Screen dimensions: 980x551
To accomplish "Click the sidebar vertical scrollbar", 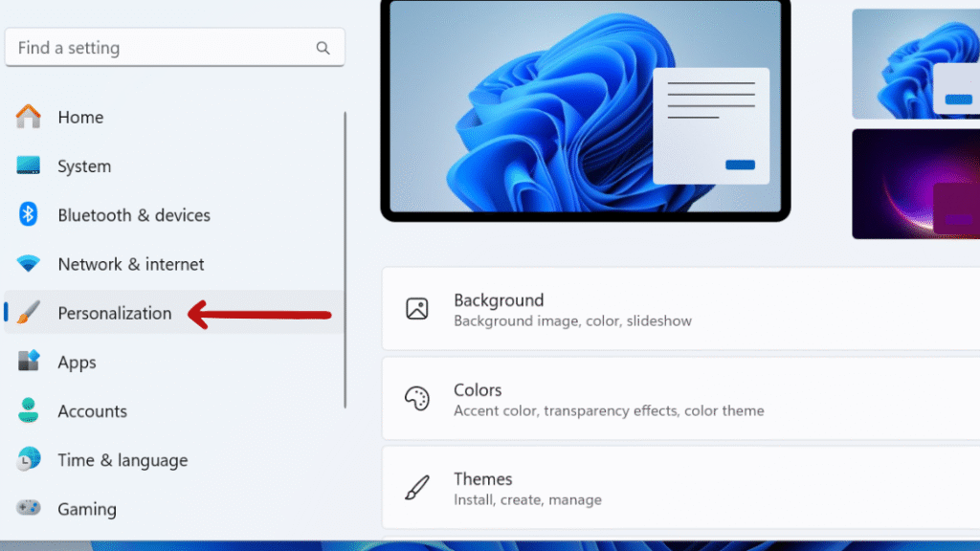I will click(x=345, y=260).
